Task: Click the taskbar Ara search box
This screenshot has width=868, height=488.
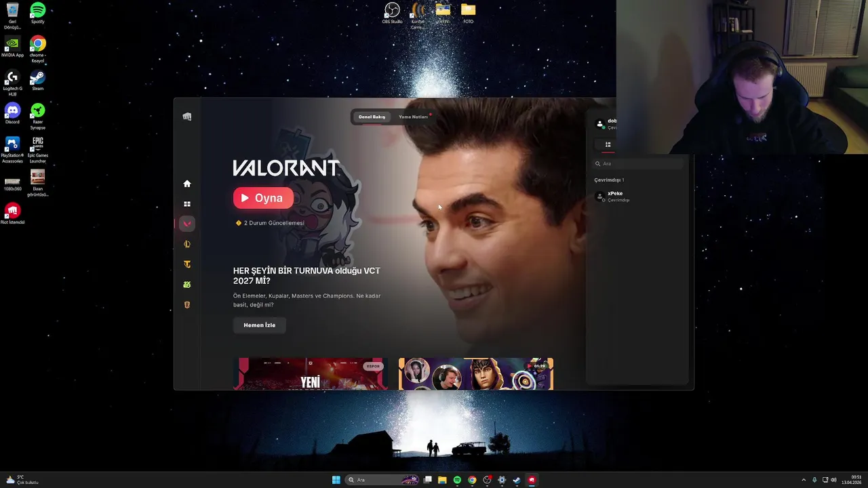Action: (383, 480)
